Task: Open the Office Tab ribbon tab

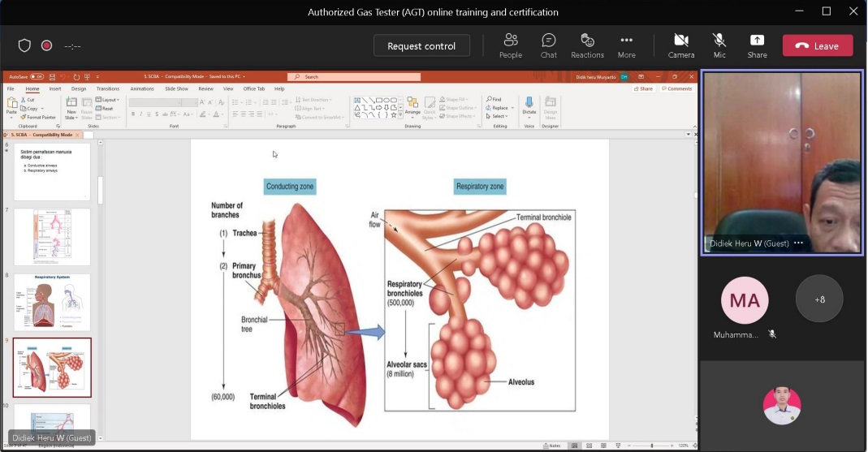Action: tap(254, 88)
